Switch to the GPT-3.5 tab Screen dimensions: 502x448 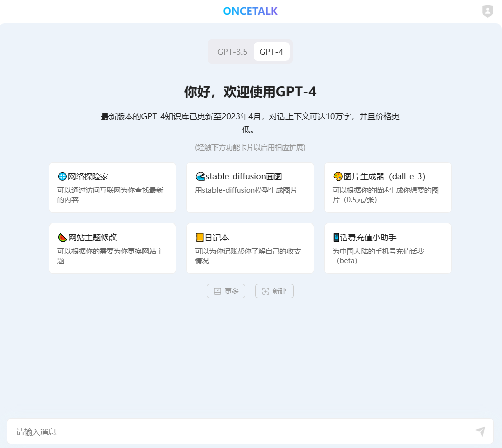pos(232,52)
